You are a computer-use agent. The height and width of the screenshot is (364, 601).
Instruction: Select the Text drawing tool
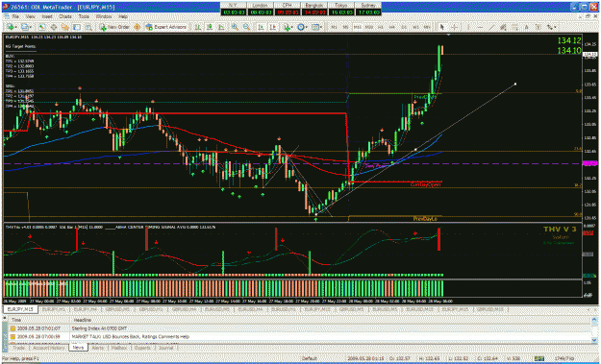pos(526,27)
